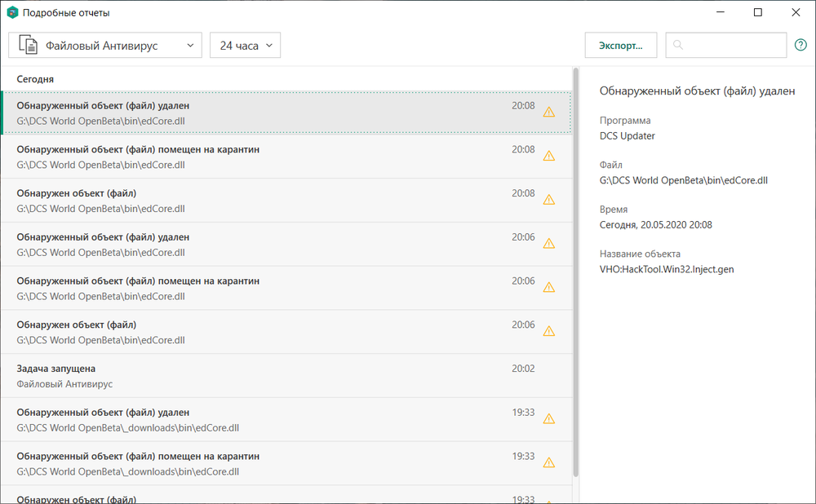
Task: Click the Kaspersky logo in title bar
Action: click(x=12, y=13)
